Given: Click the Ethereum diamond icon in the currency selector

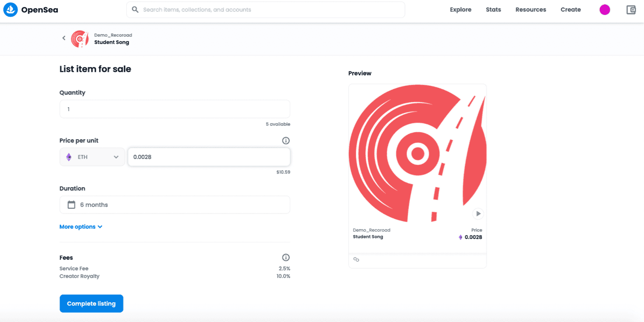Looking at the screenshot, I should point(69,157).
